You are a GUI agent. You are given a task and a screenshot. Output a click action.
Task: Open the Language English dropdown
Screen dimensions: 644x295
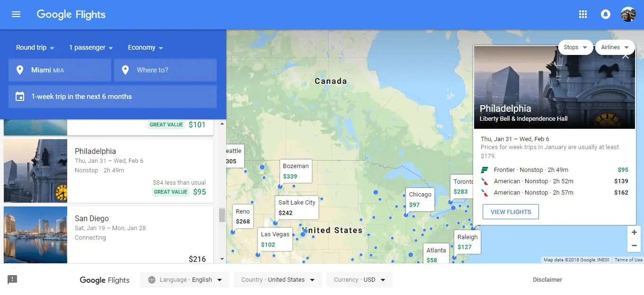coord(185,280)
